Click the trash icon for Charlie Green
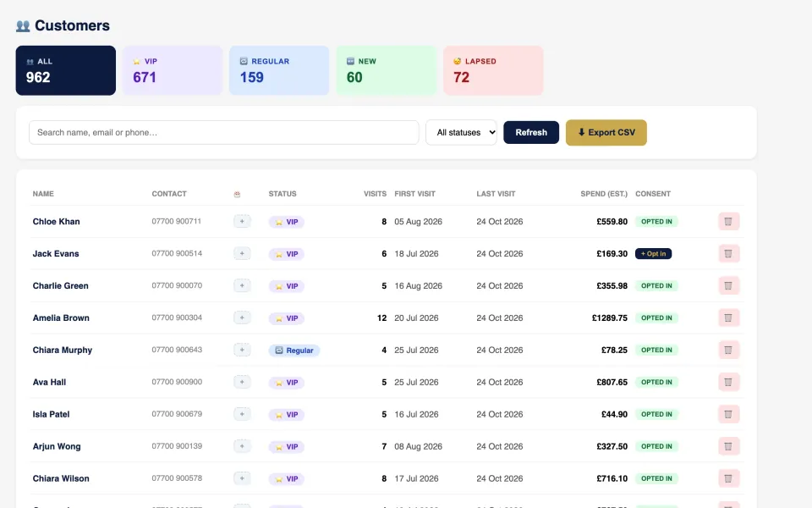The width and height of the screenshot is (812, 508). [x=728, y=285]
